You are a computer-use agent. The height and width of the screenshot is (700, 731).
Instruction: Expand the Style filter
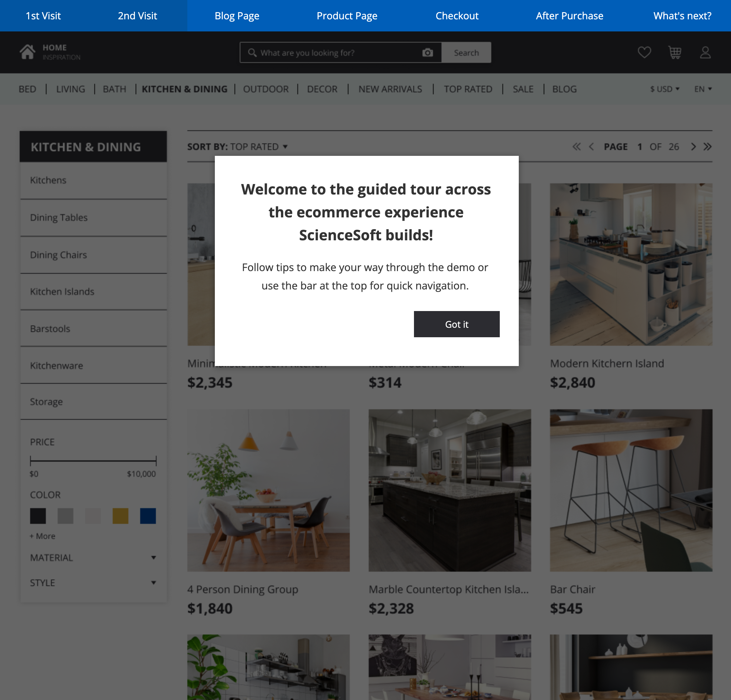click(93, 582)
